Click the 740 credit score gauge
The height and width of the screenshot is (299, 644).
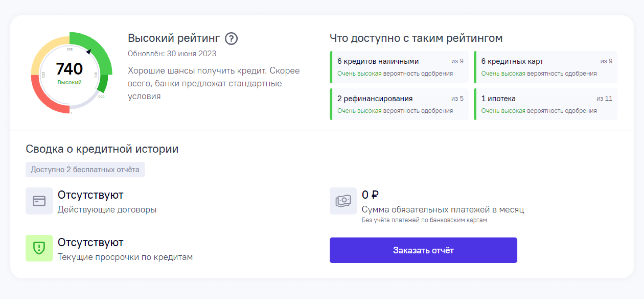click(71, 73)
